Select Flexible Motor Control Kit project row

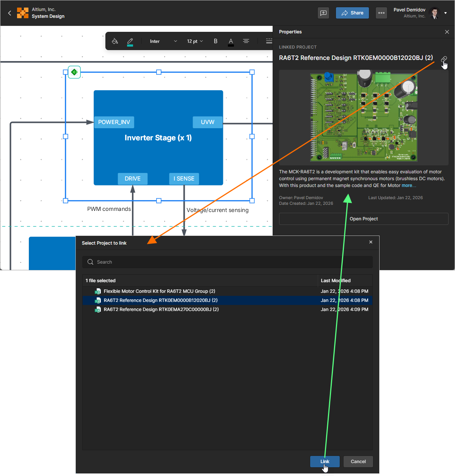227,291
